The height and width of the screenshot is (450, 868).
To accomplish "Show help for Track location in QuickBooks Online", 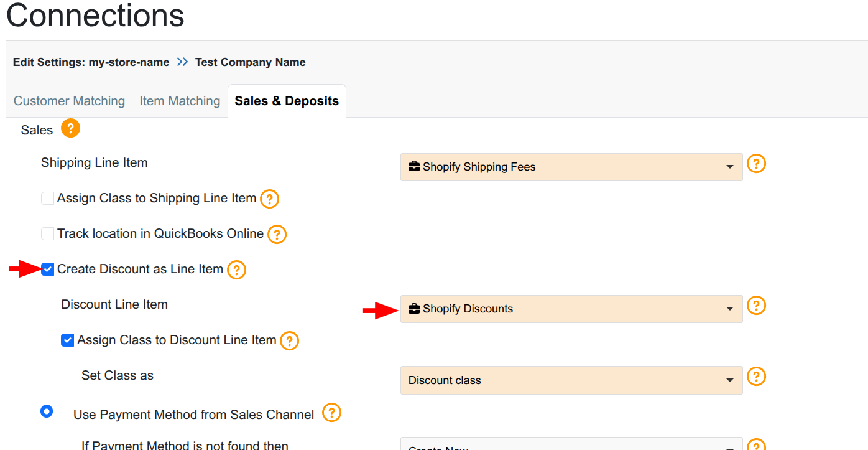I will click(277, 235).
